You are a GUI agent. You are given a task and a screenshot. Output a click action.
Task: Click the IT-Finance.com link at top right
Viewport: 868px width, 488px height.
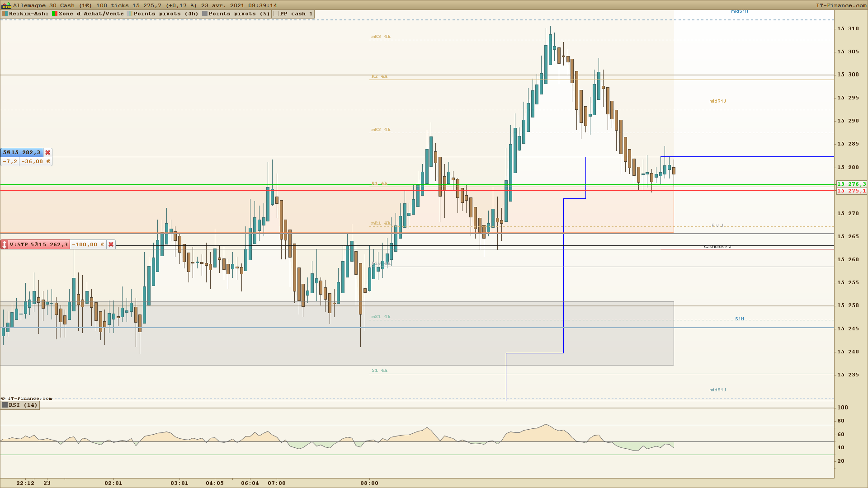coord(841,5)
